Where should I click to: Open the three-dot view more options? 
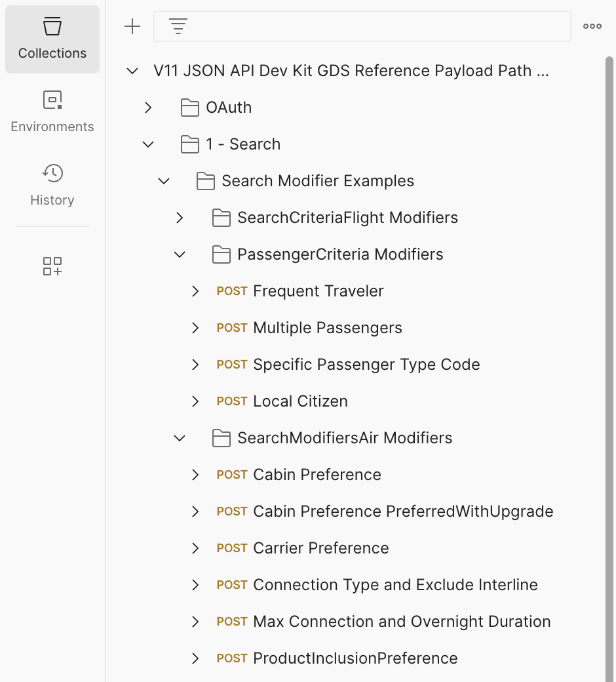click(x=592, y=26)
